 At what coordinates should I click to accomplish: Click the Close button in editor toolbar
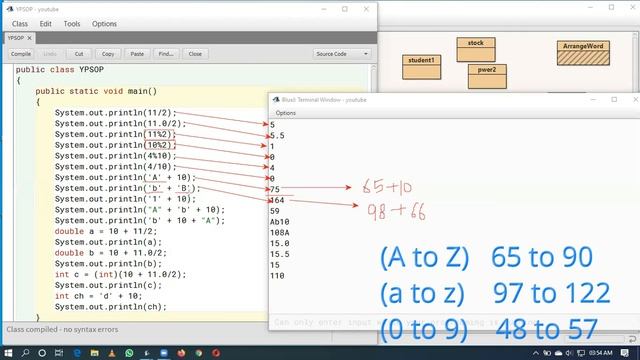(195, 54)
